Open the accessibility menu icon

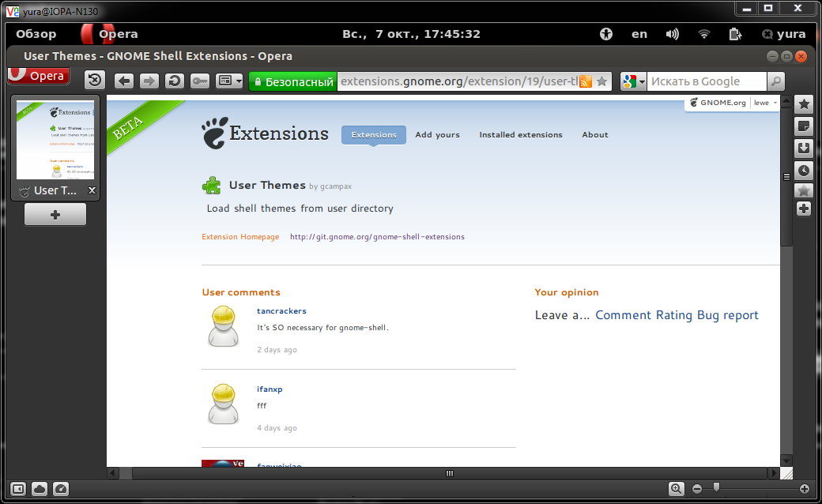pos(606,34)
